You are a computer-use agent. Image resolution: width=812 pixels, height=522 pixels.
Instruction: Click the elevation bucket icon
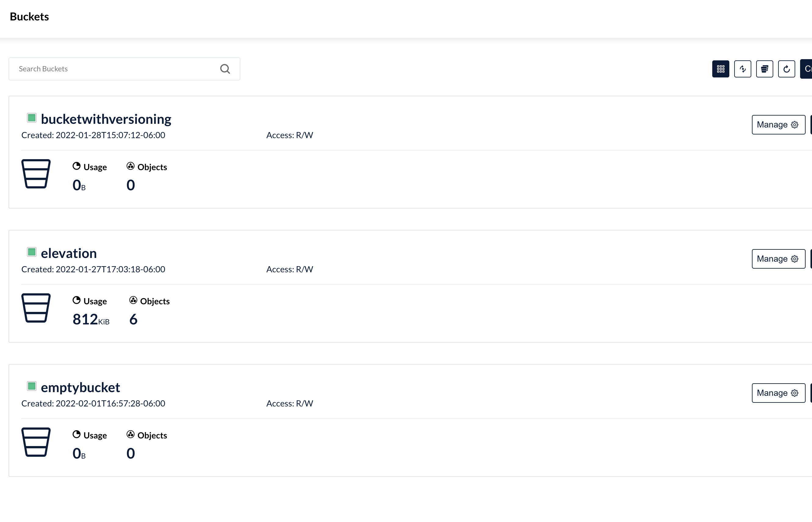click(x=36, y=308)
